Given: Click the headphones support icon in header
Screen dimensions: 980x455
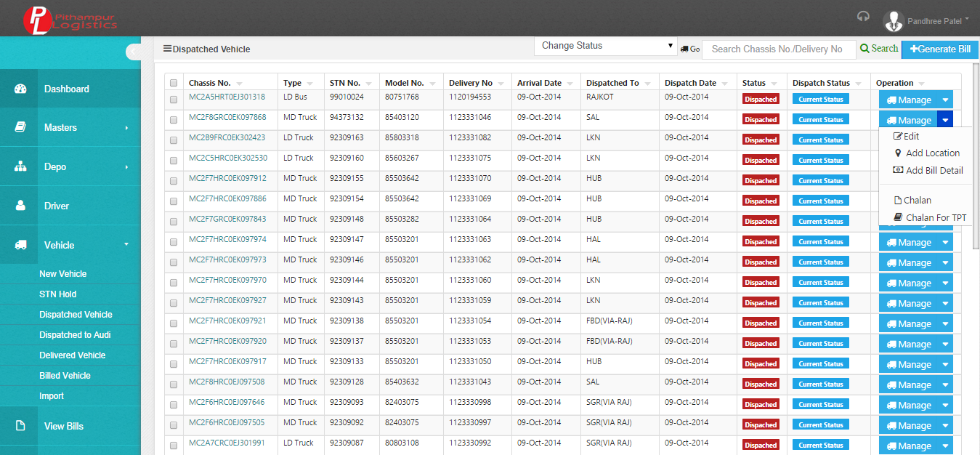Looking at the screenshot, I should [x=863, y=17].
